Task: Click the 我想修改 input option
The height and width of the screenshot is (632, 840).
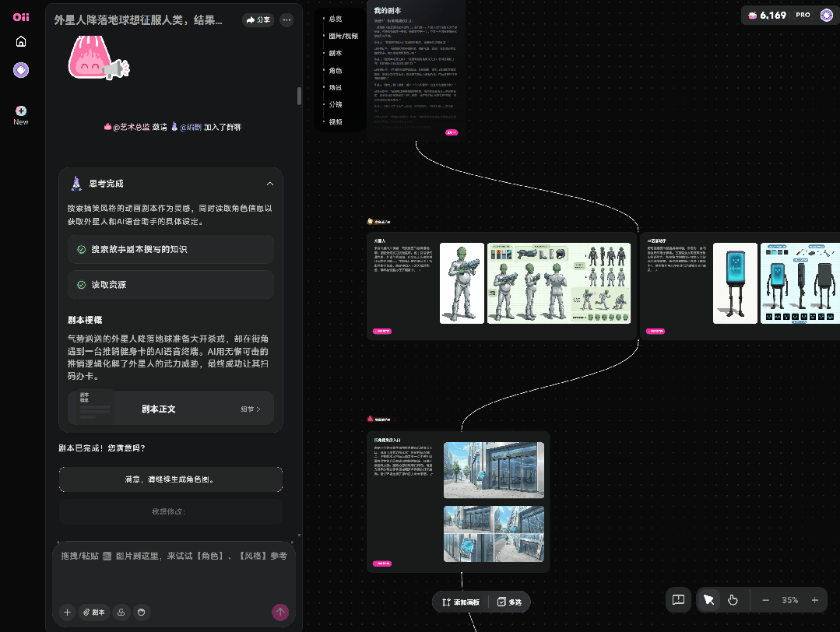Action: pos(171,511)
